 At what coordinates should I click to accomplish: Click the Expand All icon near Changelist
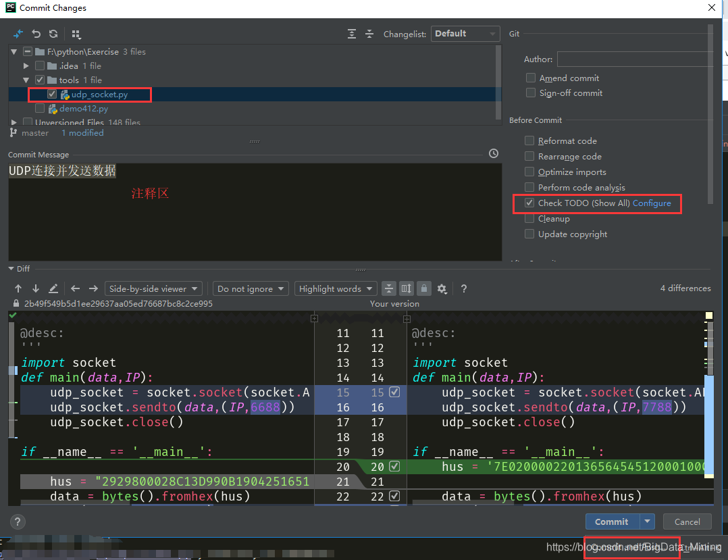(352, 34)
